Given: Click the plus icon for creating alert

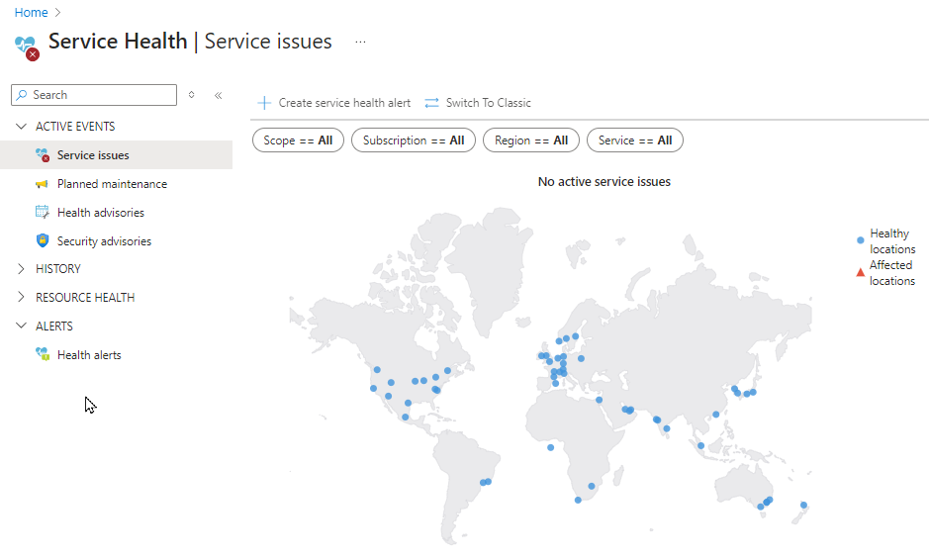Looking at the screenshot, I should (264, 103).
